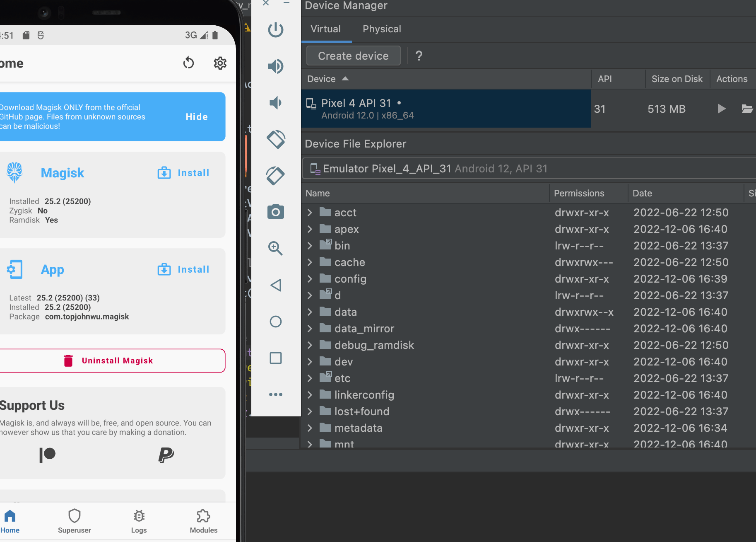756x542 pixels.
Task: Open emulator extended controls three-dots menu
Action: point(276,394)
